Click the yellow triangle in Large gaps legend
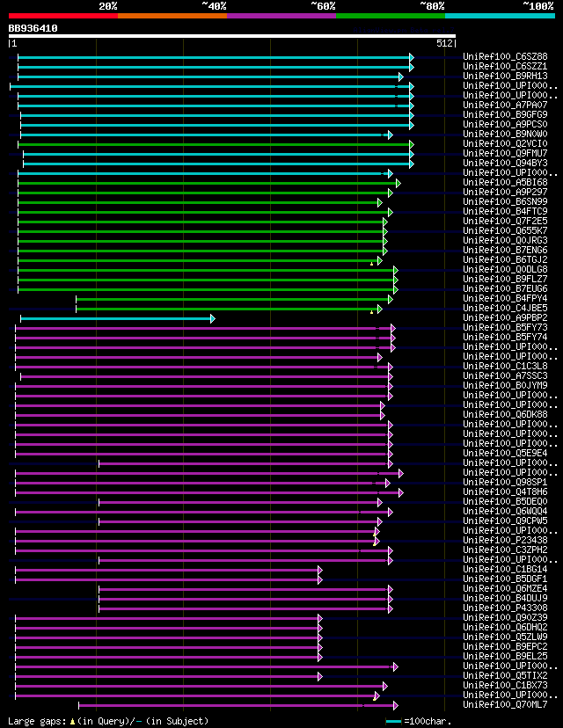563x728 pixels. pyautogui.click(x=72, y=722)
